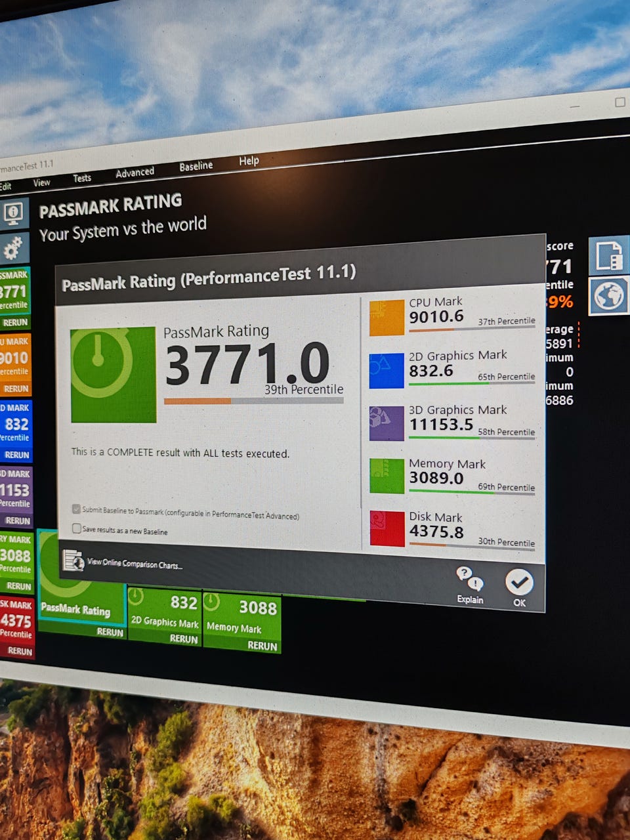
Task: Rerun the PassMark test in sidebar
Action: pos(15,322)
